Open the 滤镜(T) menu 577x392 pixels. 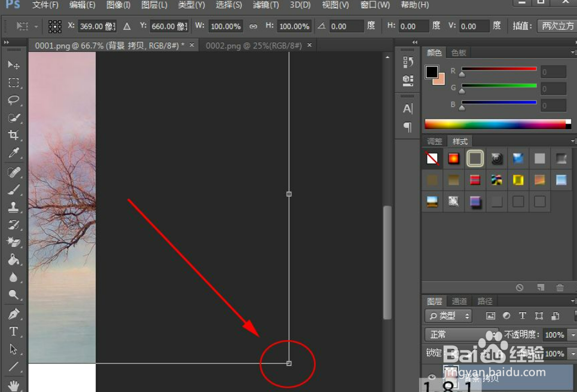(x=265, y=5)
